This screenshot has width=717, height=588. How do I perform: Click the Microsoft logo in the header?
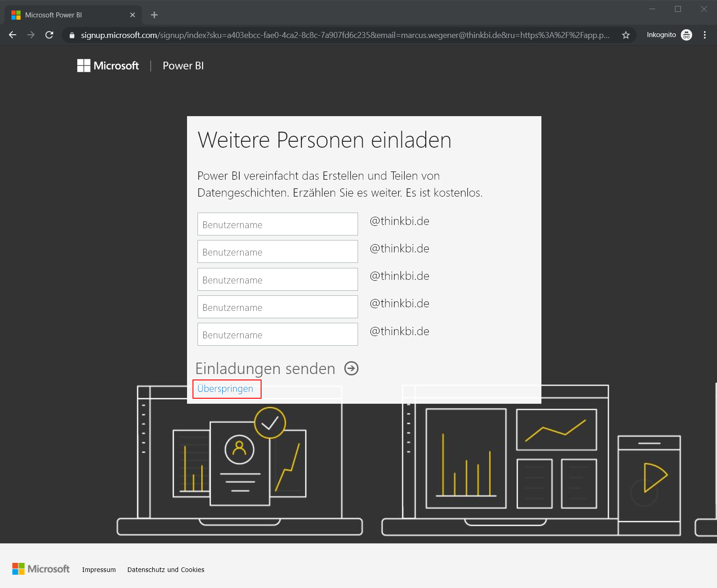[108, 66]
